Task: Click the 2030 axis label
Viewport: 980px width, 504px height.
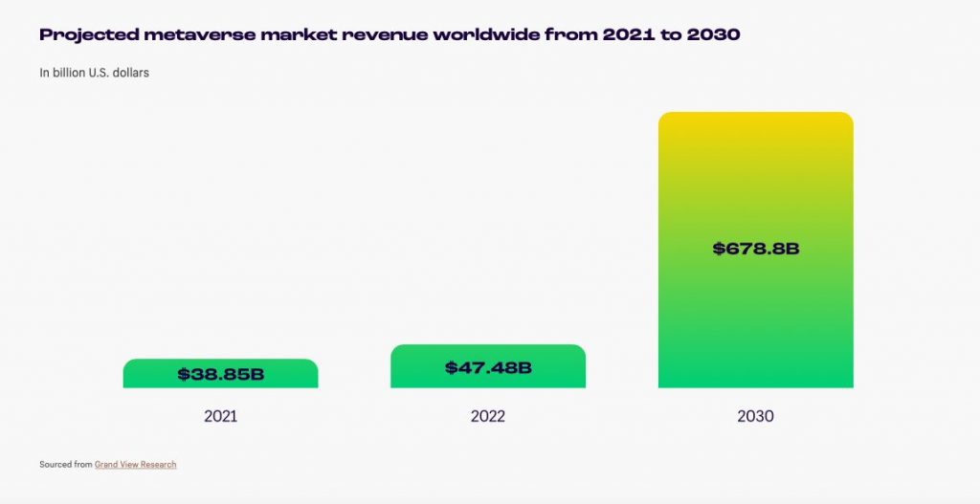Action: point(756,416)
